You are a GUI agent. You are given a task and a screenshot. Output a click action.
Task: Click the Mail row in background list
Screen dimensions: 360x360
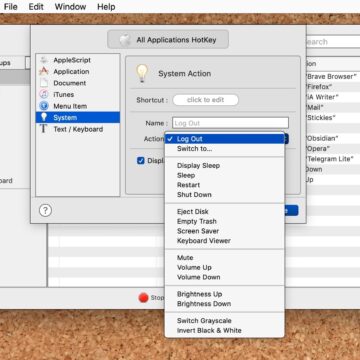pos(333,107)
